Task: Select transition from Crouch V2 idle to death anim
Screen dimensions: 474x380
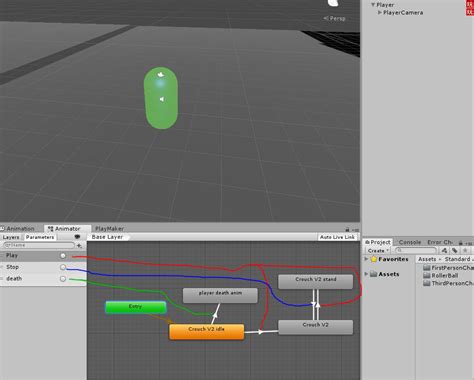Action: click(x=216, y=313)
